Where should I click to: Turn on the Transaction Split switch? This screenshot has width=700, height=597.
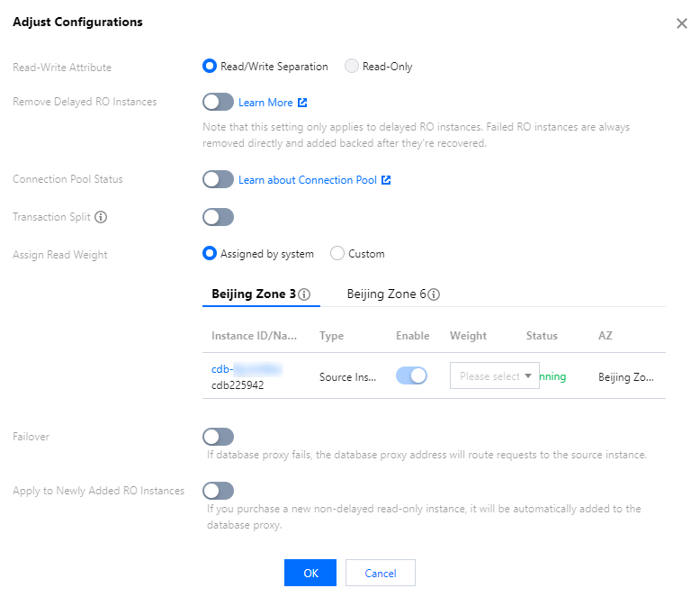pos(218,217)
